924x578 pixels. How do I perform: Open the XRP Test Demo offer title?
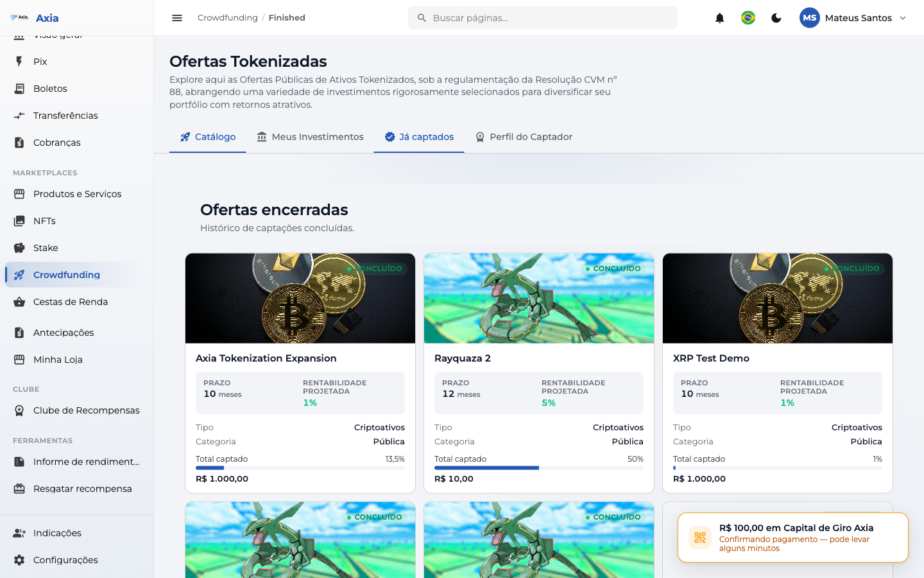click(711, 358)
